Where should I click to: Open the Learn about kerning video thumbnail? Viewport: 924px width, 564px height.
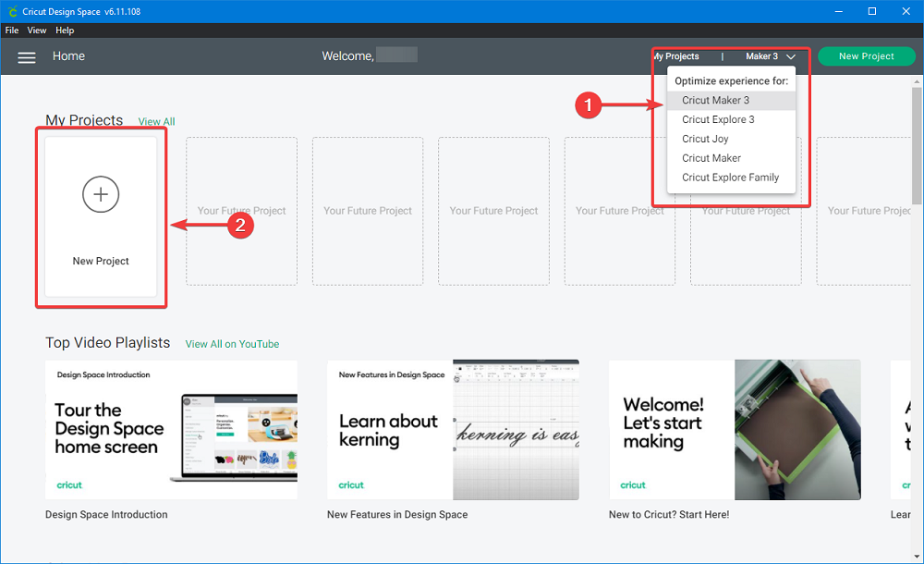pyautogui.click(x=453, y=430)
